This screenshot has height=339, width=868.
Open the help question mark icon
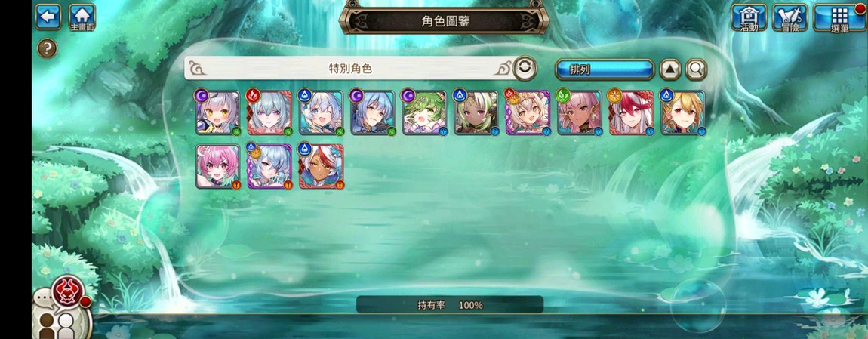click(47, 49)
